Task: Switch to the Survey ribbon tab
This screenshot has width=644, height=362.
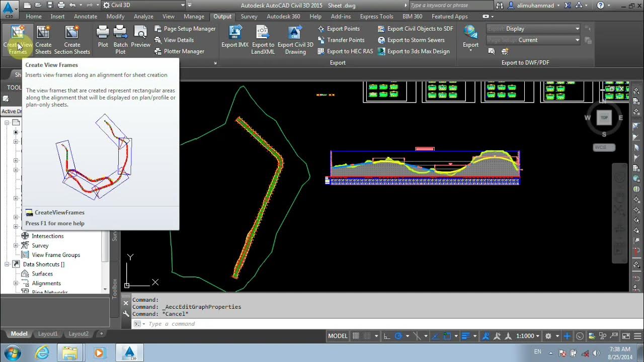Action: (249, 17)
